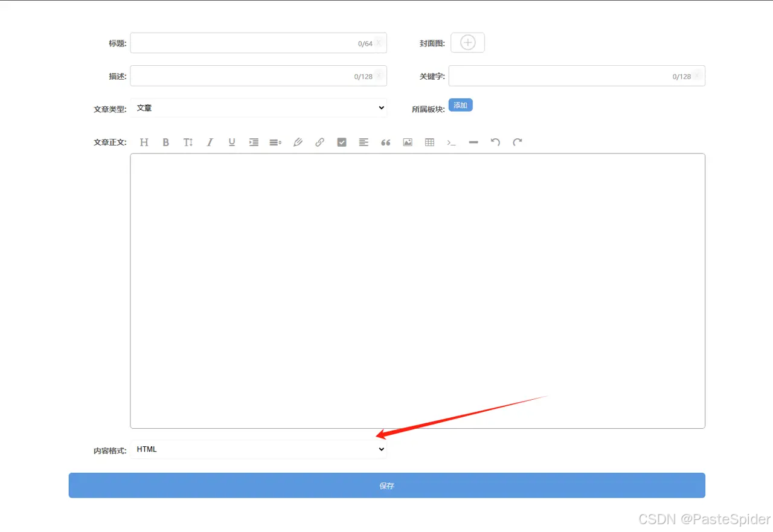Insert a table into the article
Image resolution: width=773 pixels, height=532 pixels.
(429, 143)
